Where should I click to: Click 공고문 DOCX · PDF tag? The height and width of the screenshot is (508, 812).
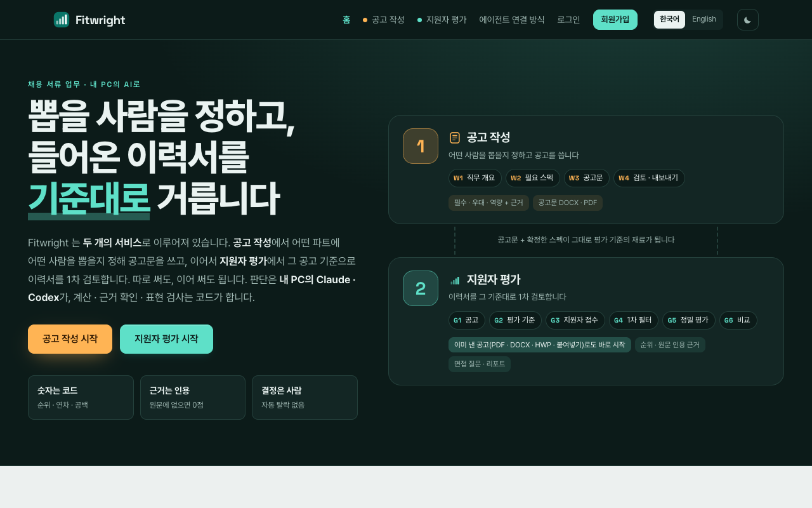568,203
